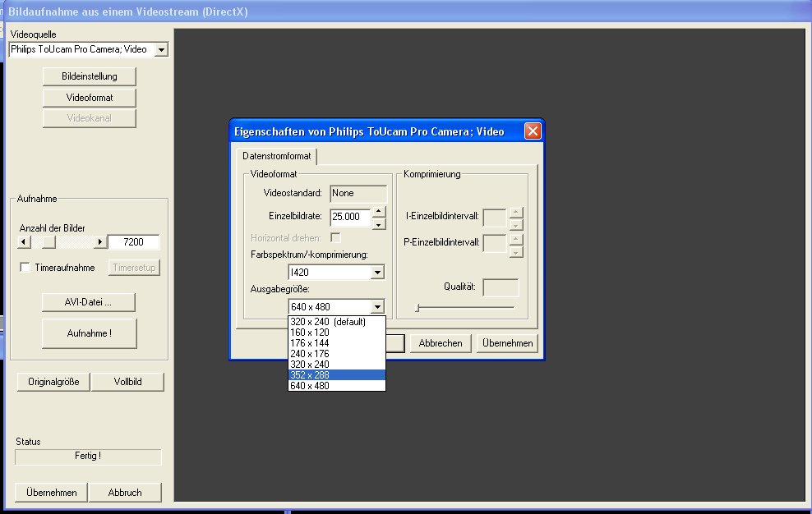Click Abbrechen in the properties dialog

pyautogui.click(x=441, y=343)
